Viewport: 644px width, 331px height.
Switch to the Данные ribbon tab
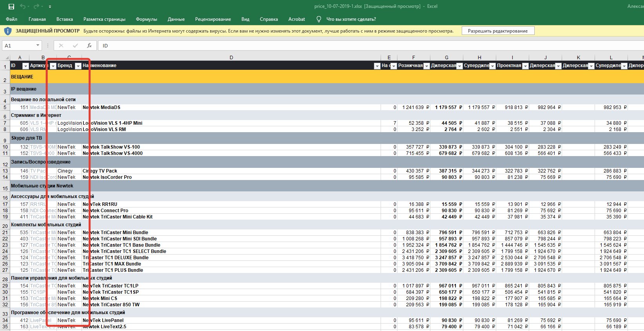[x=176, y=19]
